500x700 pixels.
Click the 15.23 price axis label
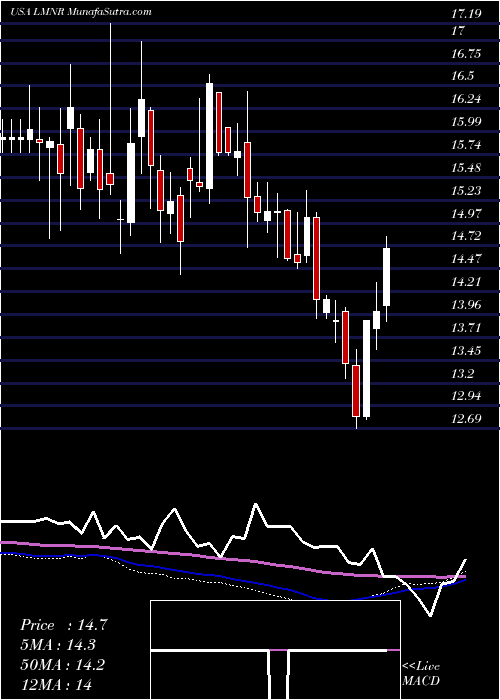pos(466,191)
